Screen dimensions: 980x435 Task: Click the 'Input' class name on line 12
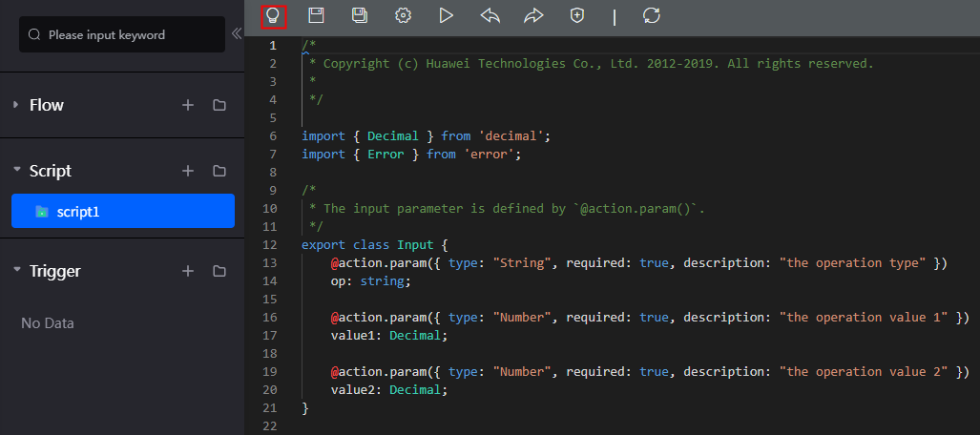pos(414,245)
